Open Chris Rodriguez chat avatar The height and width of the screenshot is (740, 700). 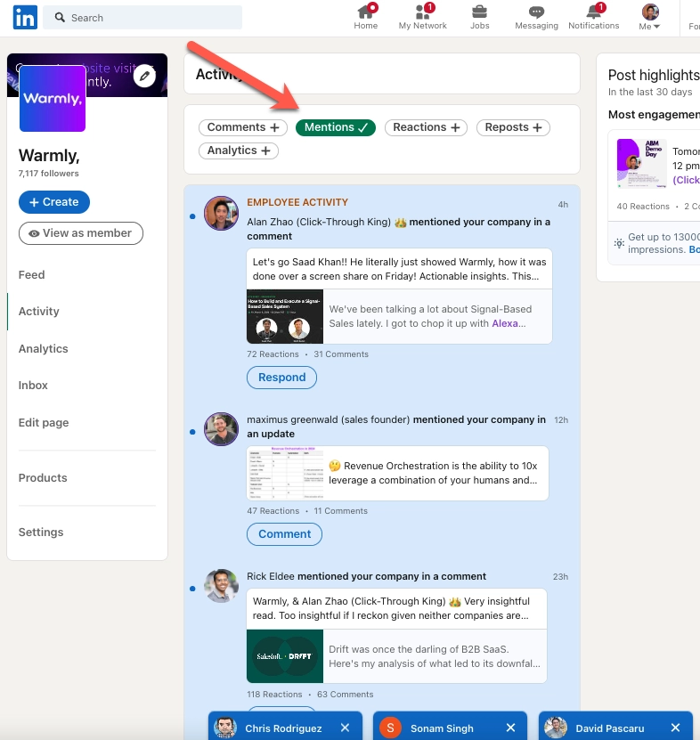(225, 728)
